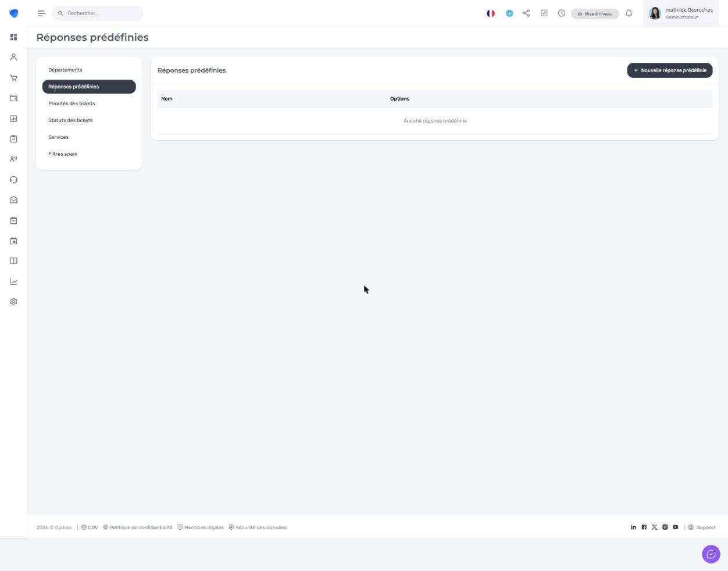Open the calendar event icon in sidebar

[x=13, y=241]
